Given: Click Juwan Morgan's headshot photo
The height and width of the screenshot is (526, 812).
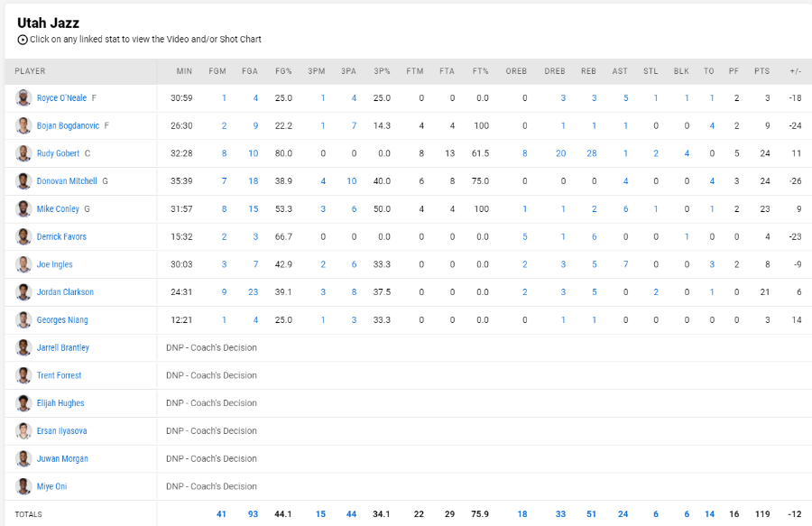Looking at the screenshot, I should coord(23,458).
